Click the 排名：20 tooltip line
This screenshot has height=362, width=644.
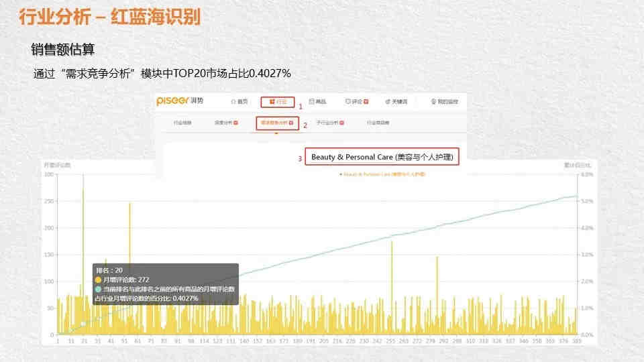pos(109,270)
